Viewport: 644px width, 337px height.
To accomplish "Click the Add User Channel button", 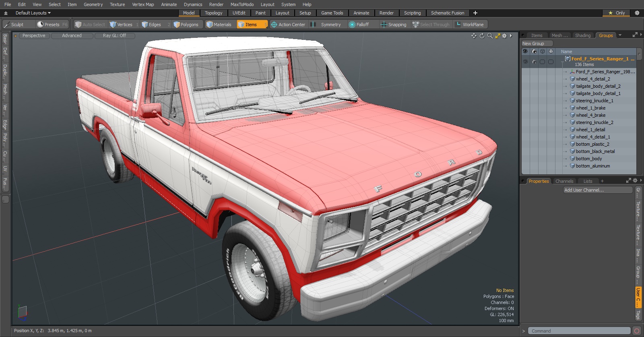I will click(x=598, y=190).
